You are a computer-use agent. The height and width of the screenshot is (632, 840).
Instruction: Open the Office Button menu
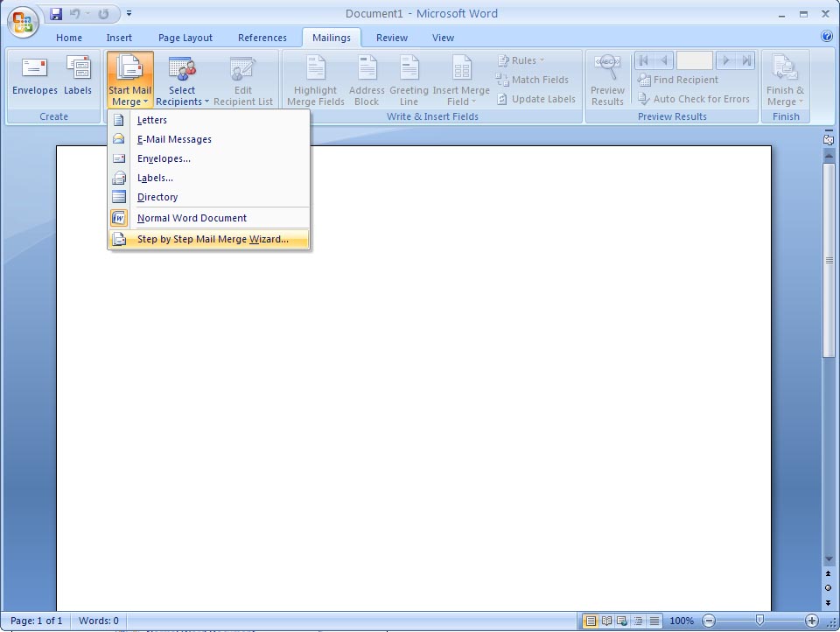(23, 21)
